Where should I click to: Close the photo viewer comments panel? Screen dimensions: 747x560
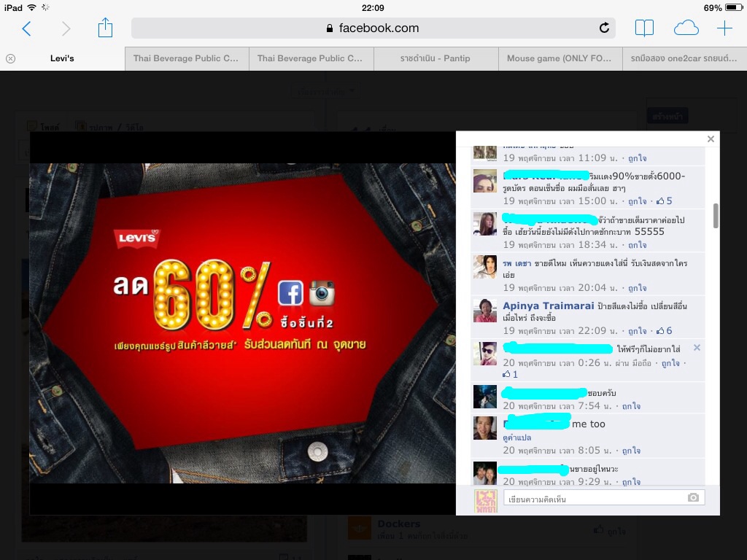pos(711,139)
